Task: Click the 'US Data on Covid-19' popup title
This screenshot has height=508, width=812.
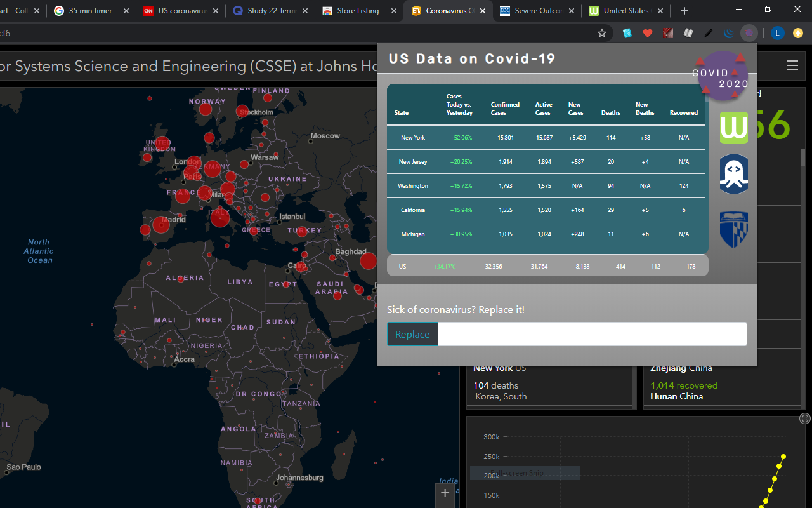Action: click(x=472, y=59)
